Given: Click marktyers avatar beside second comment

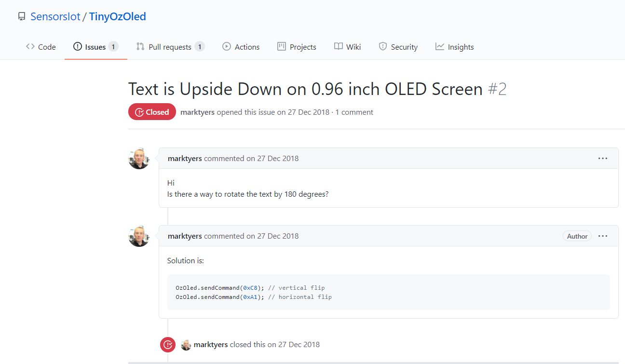Looking at the screenshot, I should tap(139, 236).
